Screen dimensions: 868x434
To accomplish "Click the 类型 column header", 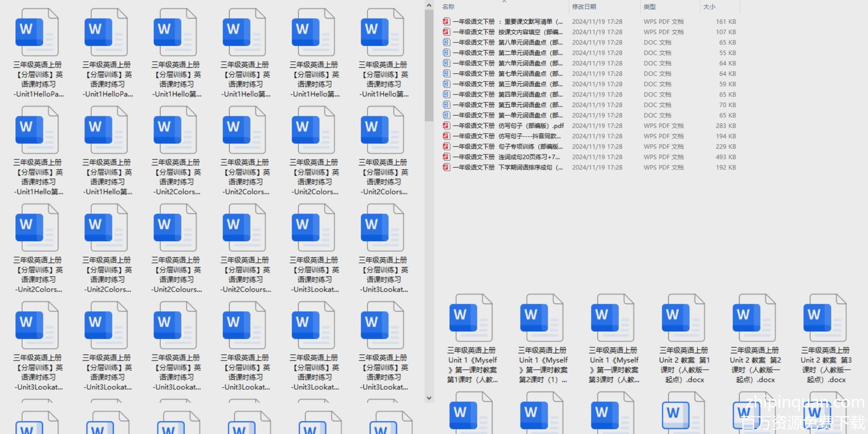I will click(649, 7).
